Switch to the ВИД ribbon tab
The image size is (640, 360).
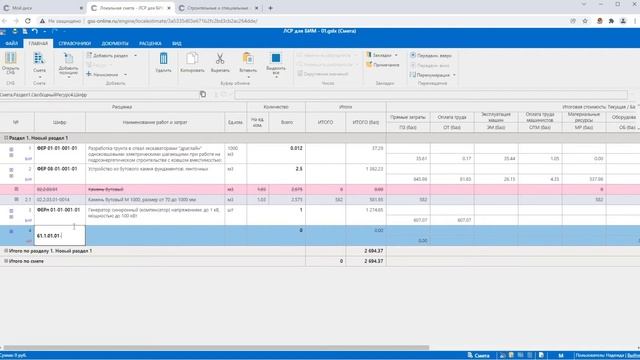tap(177, 43)
